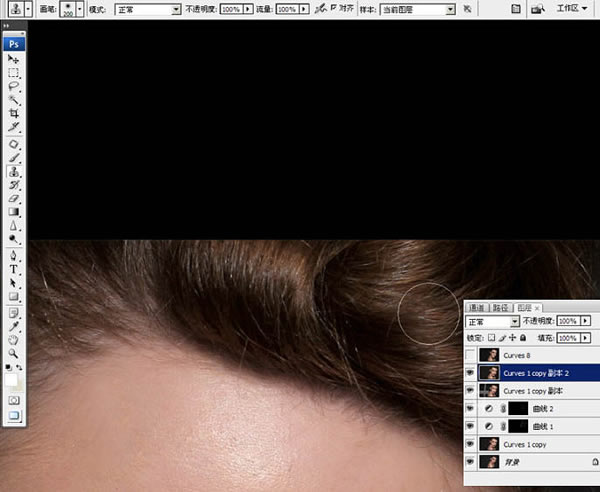The height and width of the screenshot is (492, 600).
Task: Select the Crop tool
Action: 13,113
